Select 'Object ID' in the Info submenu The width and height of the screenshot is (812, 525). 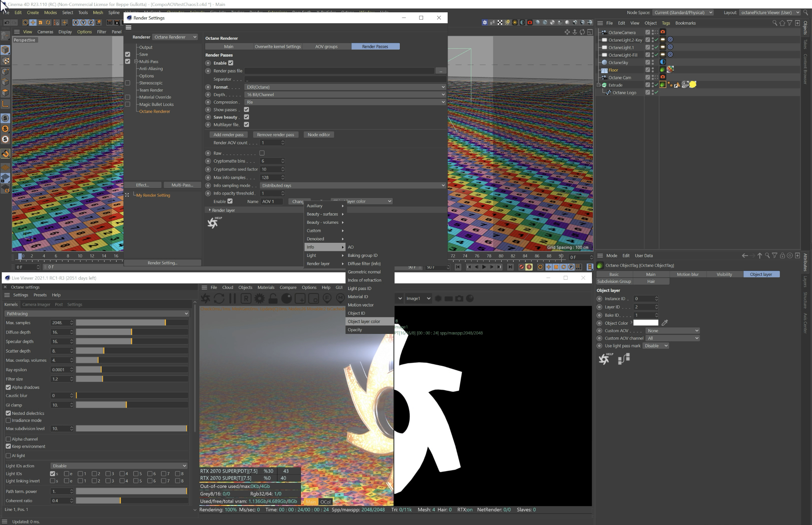point(356,313)
